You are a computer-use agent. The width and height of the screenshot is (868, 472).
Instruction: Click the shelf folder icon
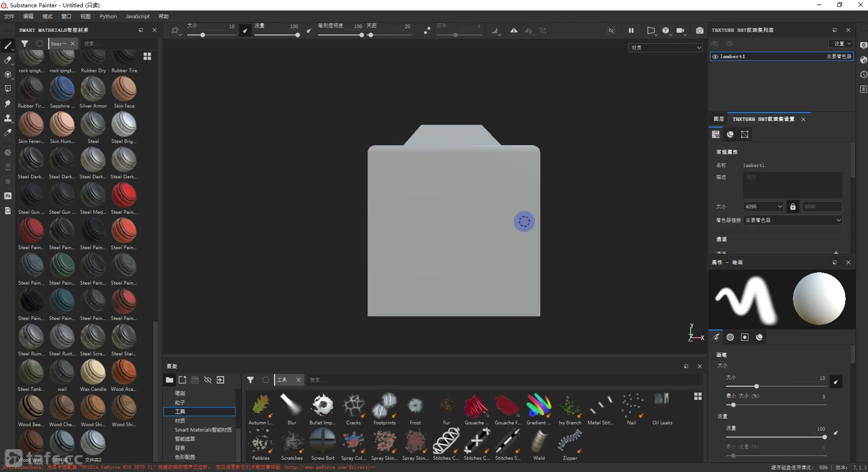169,380
